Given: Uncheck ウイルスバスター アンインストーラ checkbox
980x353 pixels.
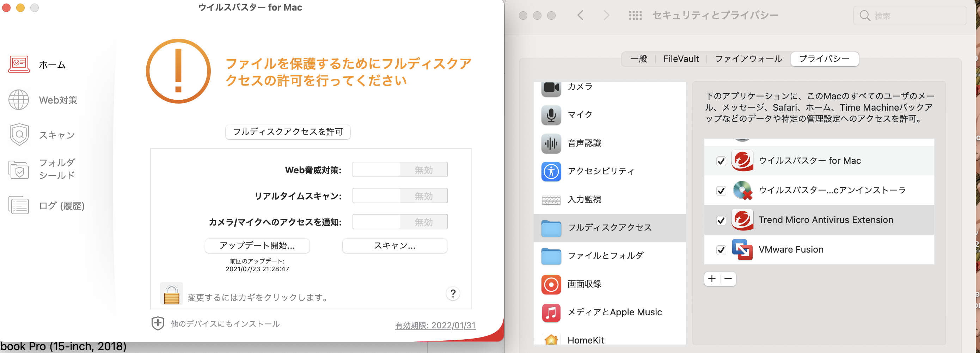Looking at the screenshot, I should tap(721, 191).
